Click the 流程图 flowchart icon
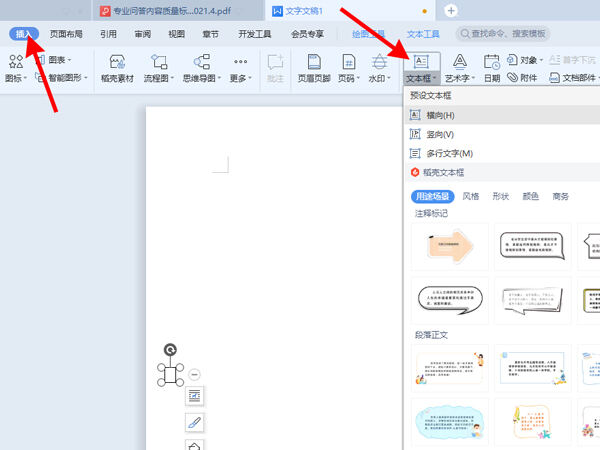The image size is (600, 450). point(158,67)
